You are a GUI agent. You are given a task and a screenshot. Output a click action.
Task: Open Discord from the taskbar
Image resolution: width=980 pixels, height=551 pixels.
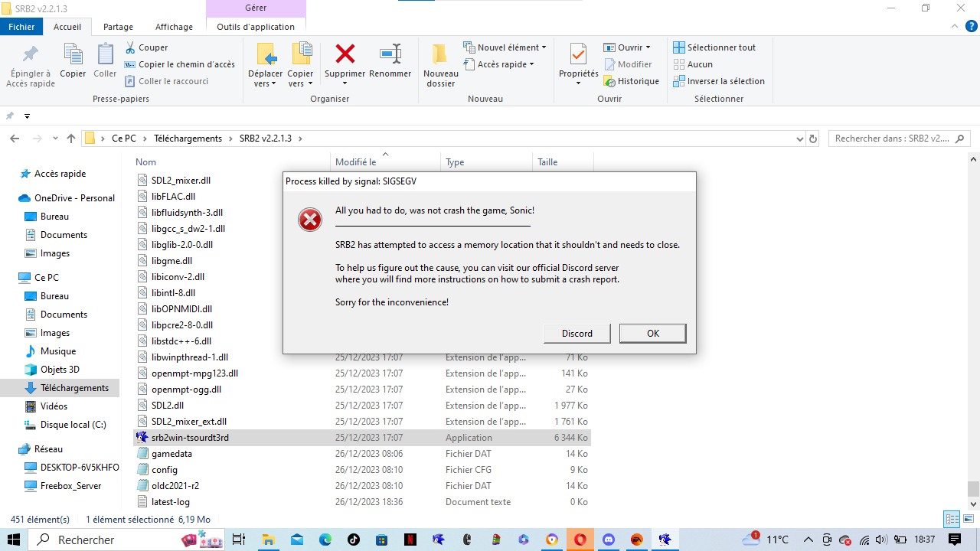[609, 540]
